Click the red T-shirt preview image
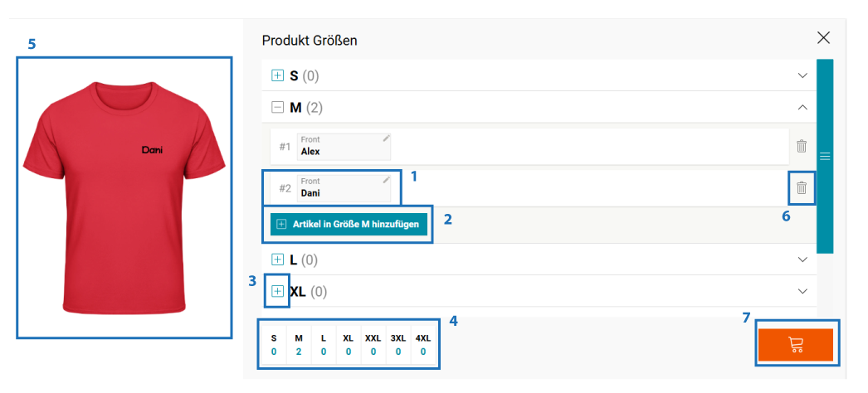Image resolution: width=868 pixels, height=393 pixels. pyautogui.click(x=124, y=197)
